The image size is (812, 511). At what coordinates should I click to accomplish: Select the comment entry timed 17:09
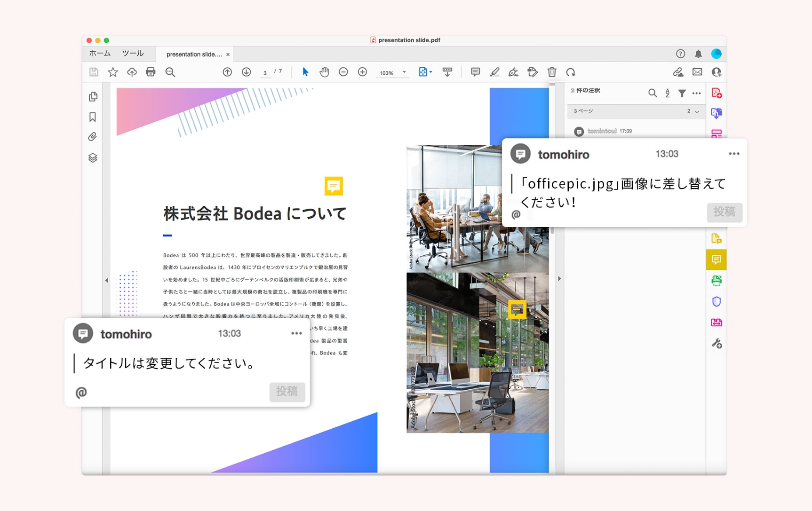[x=635, y=131]
